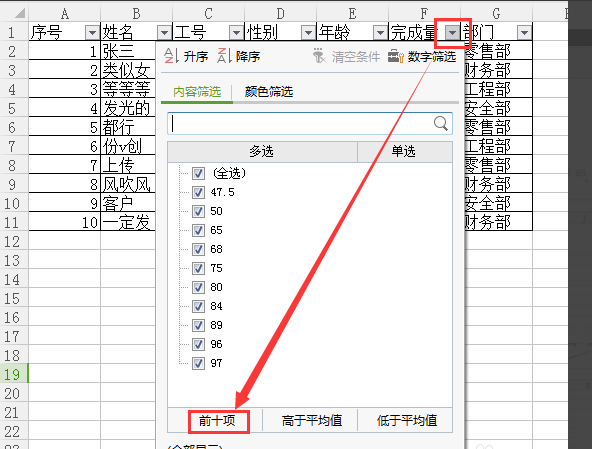Click 序号 cell with value 10

(65, 222)
